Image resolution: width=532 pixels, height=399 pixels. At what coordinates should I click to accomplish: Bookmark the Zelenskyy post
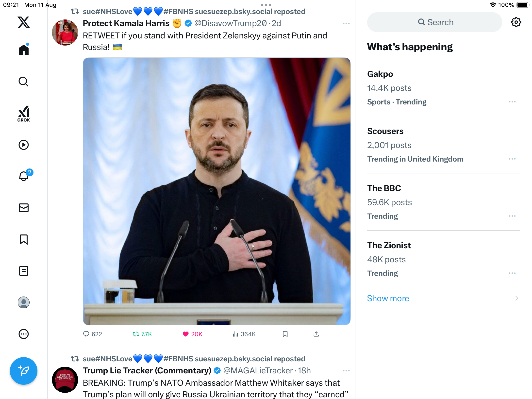pos(285,334)
